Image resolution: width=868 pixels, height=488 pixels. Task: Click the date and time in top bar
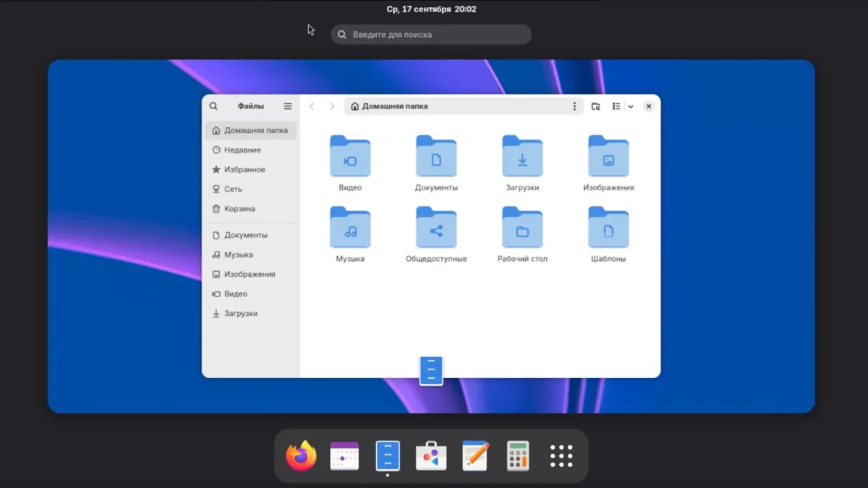431,9
